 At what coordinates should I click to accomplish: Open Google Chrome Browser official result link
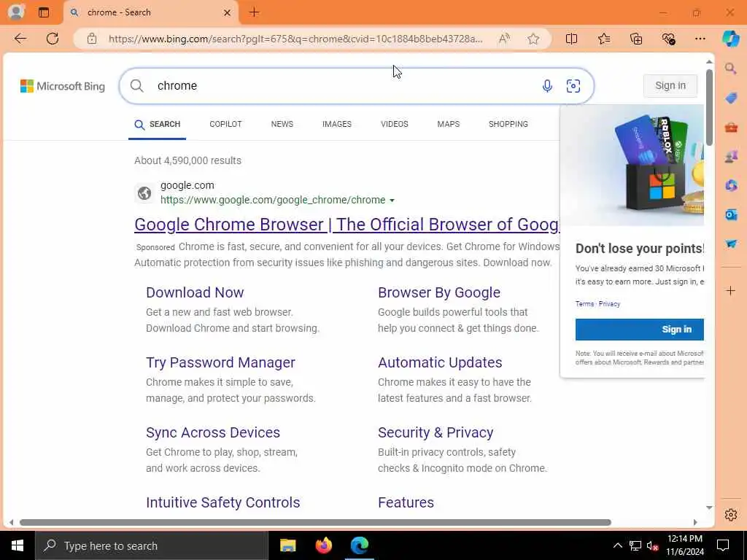347,225
